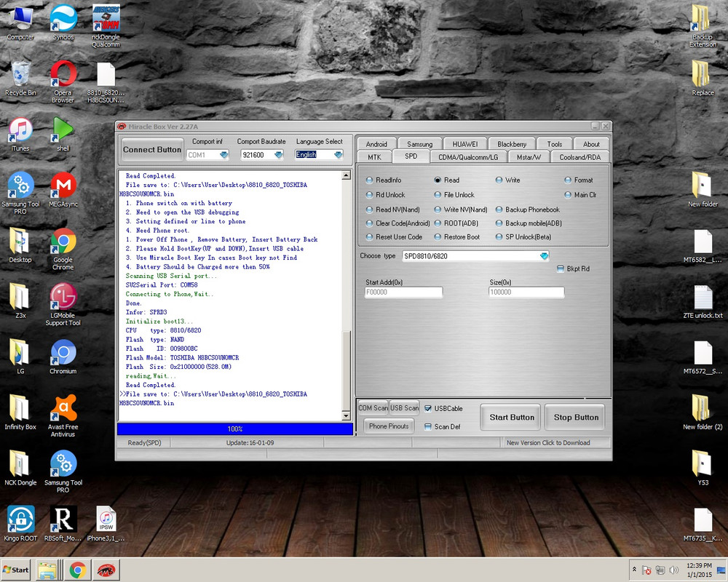Viewport: 728px width, 582px height.
Task: Open LGMobile Support Tool icon
Action: point(63,305)
